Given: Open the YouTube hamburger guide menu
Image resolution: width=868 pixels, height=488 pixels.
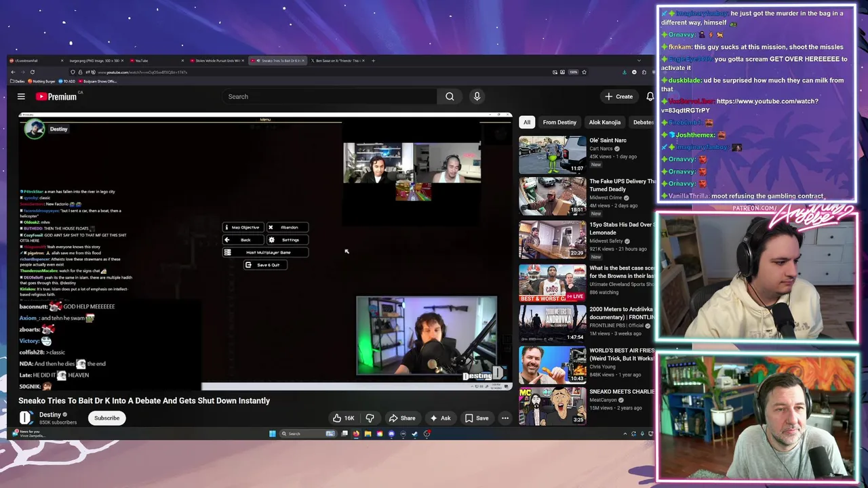Looking at the screenshot, I should [x=21, y=96].
